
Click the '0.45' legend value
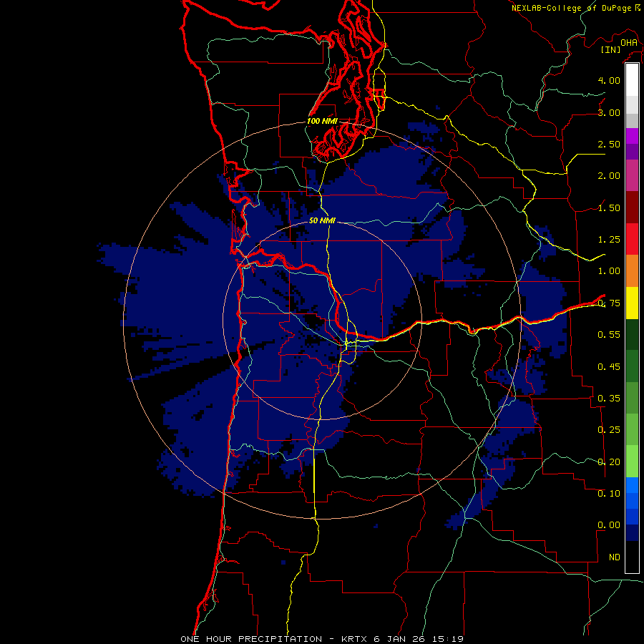(609, 367)
